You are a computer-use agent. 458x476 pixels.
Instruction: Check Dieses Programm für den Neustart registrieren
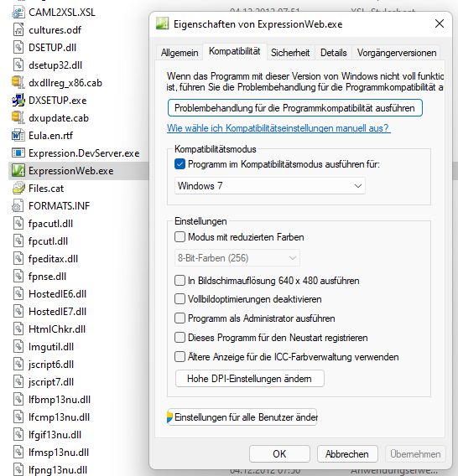[180, 338]
